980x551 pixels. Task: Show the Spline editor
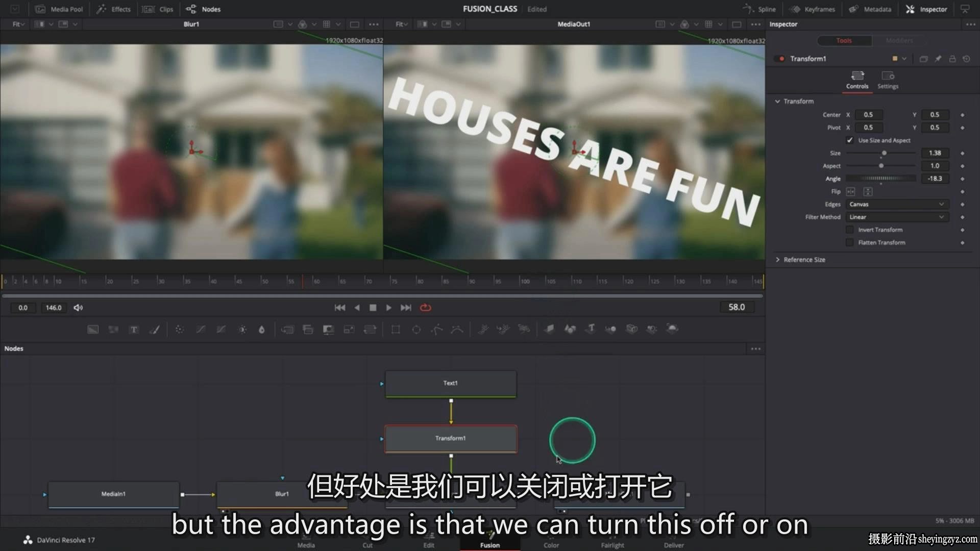pos(759,9)
